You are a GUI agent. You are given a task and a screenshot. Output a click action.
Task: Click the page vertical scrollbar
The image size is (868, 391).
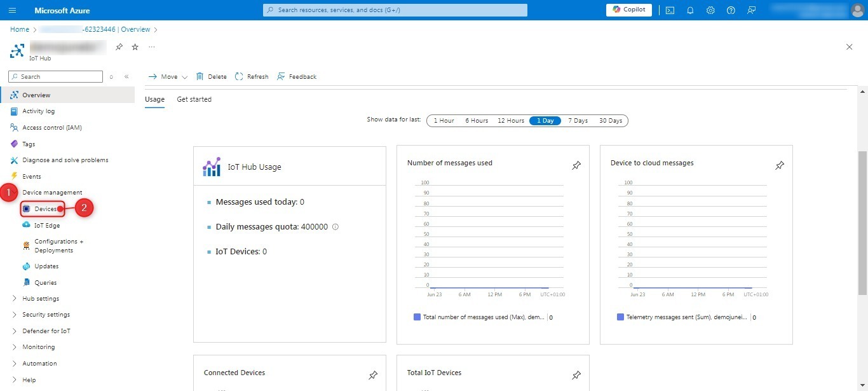[862, 223]
